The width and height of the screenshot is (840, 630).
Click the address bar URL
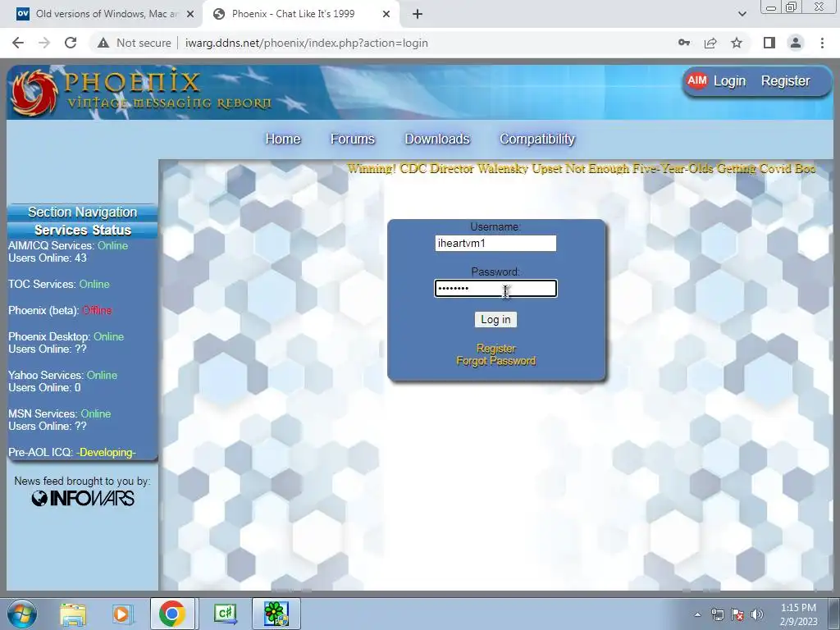(307, 43)
